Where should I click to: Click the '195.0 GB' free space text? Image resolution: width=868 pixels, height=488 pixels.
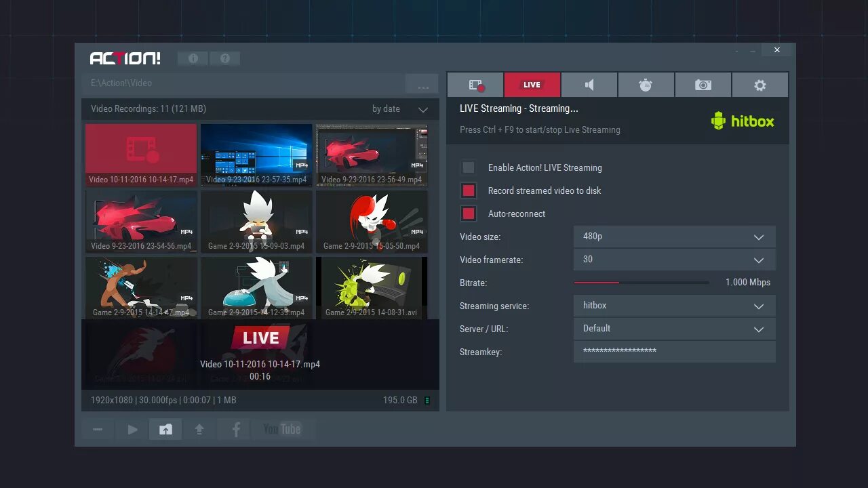coord(400,401)
